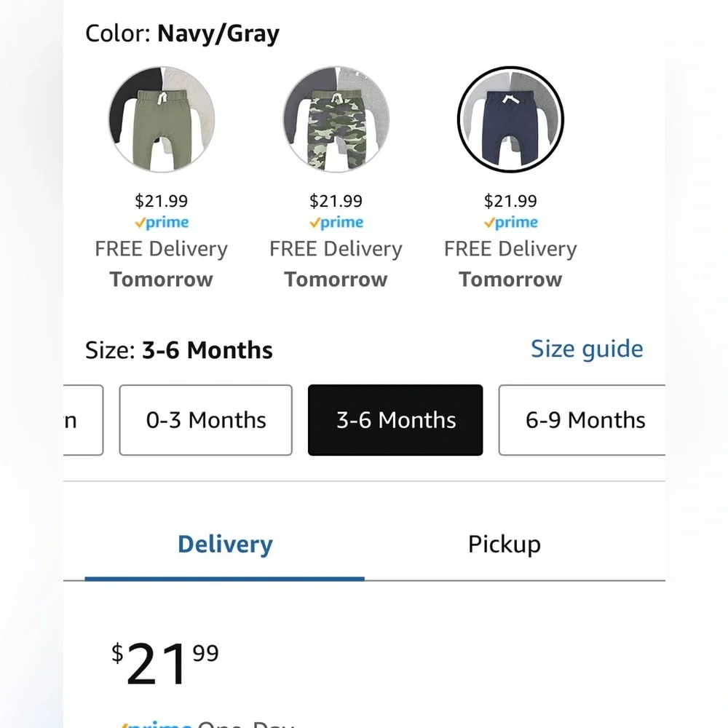Tap the $21.99 price below olive swatch
This screenshot has height=728, width=728.
point(162,201)
